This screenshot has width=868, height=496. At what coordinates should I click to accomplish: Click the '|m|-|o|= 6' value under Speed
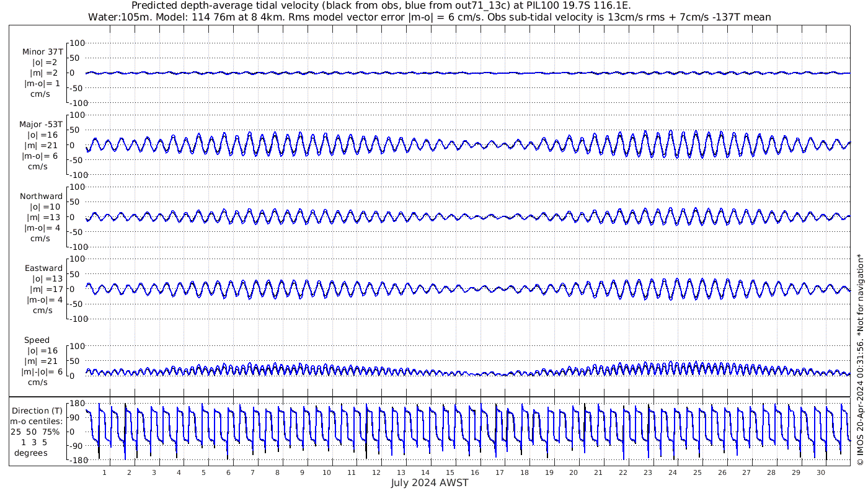[42, 372]
